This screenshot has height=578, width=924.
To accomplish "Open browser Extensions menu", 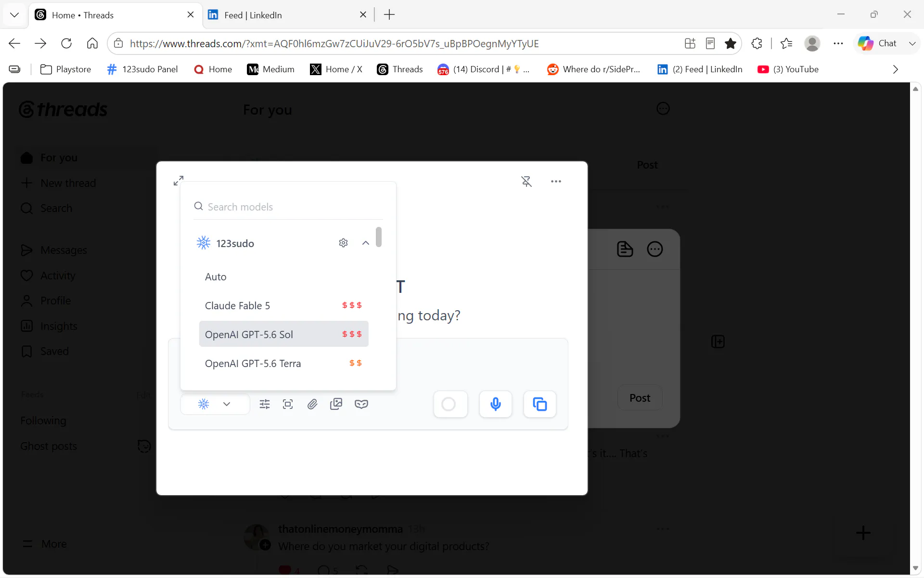I will tap(757, 43).
